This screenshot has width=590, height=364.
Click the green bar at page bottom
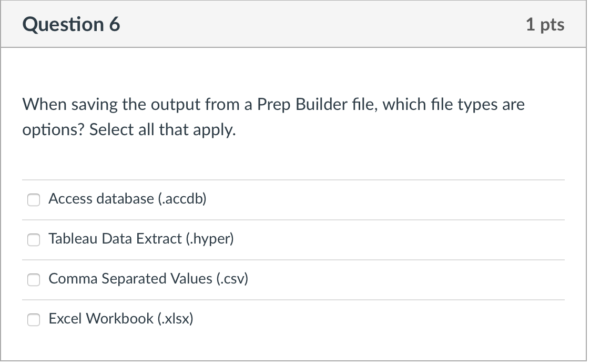[x=294, y=361]
